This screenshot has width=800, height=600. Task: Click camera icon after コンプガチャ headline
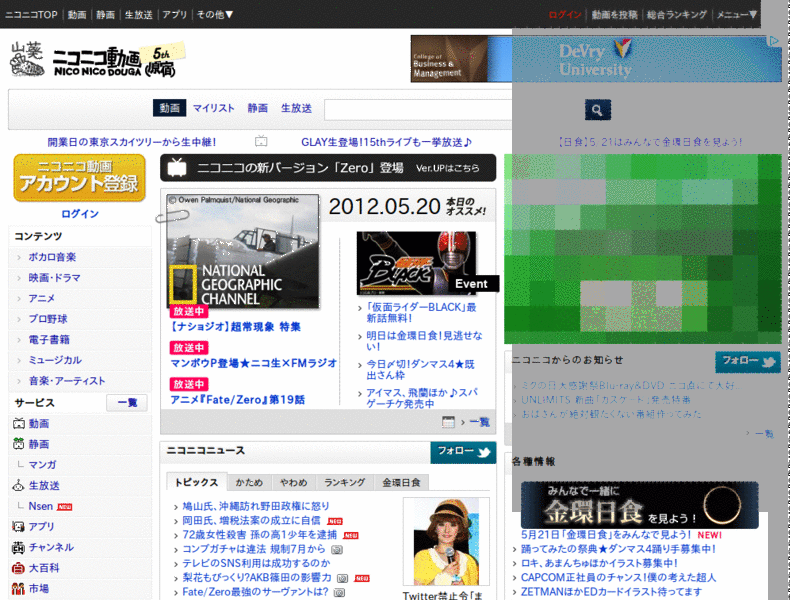[337, 549]
